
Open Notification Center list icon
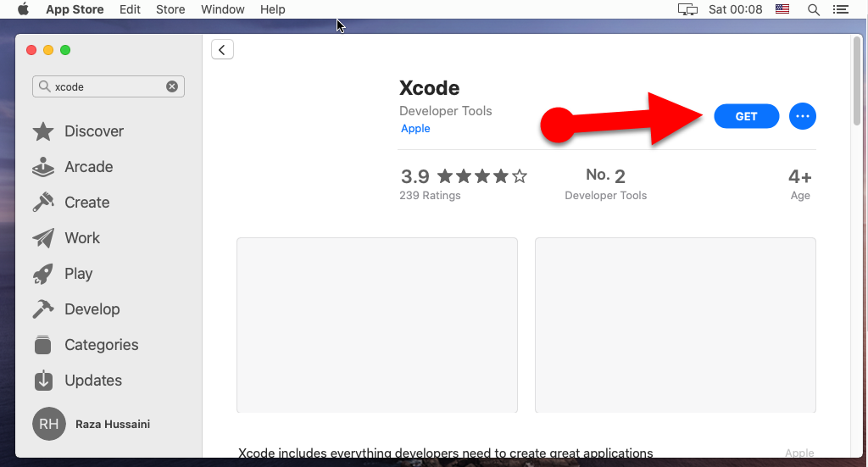click(x=840, y=9)
